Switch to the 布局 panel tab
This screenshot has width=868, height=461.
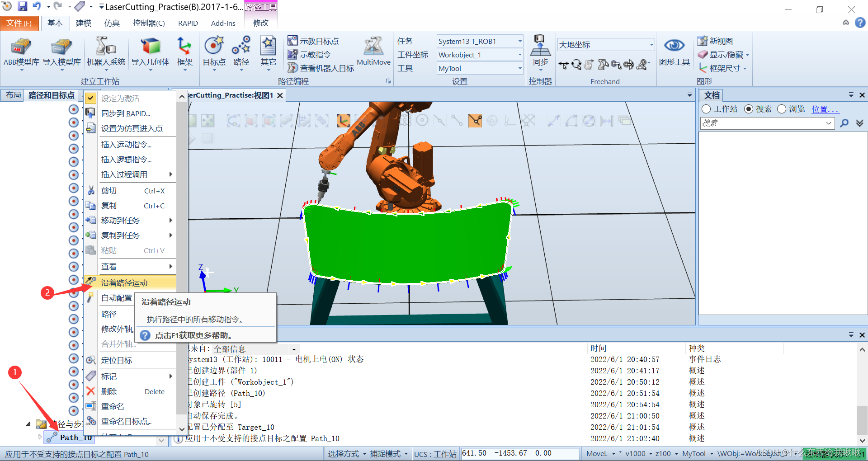pos(13,95)
